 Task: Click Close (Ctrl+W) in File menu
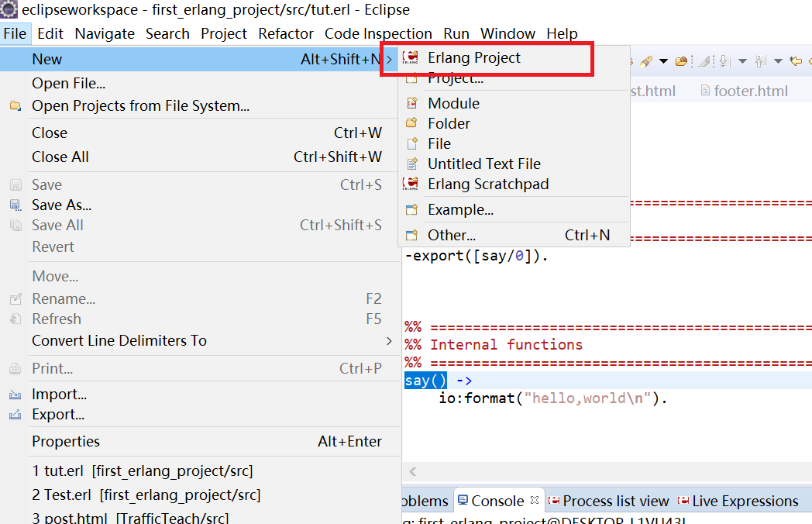pyautogui.click(x=200, y=133)
